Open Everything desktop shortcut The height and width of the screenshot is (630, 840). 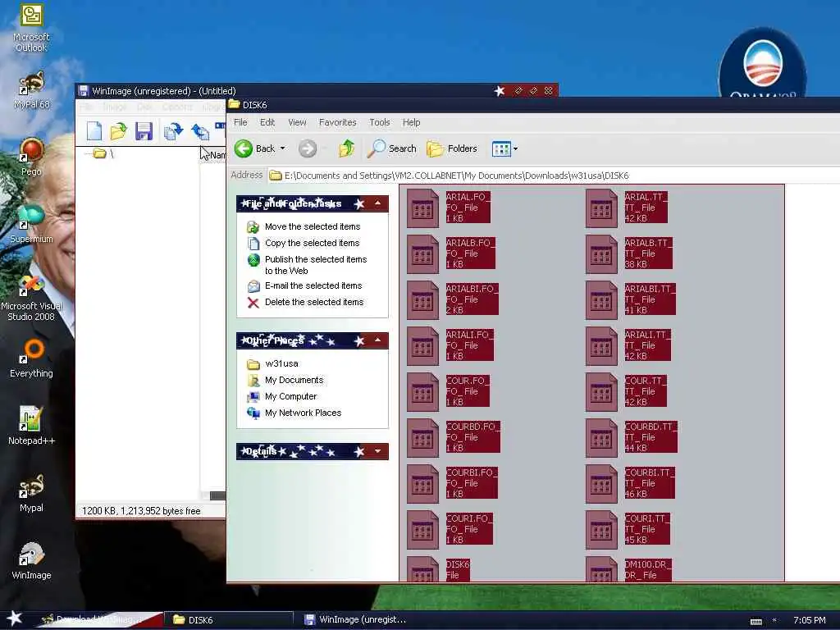point(31,358)
